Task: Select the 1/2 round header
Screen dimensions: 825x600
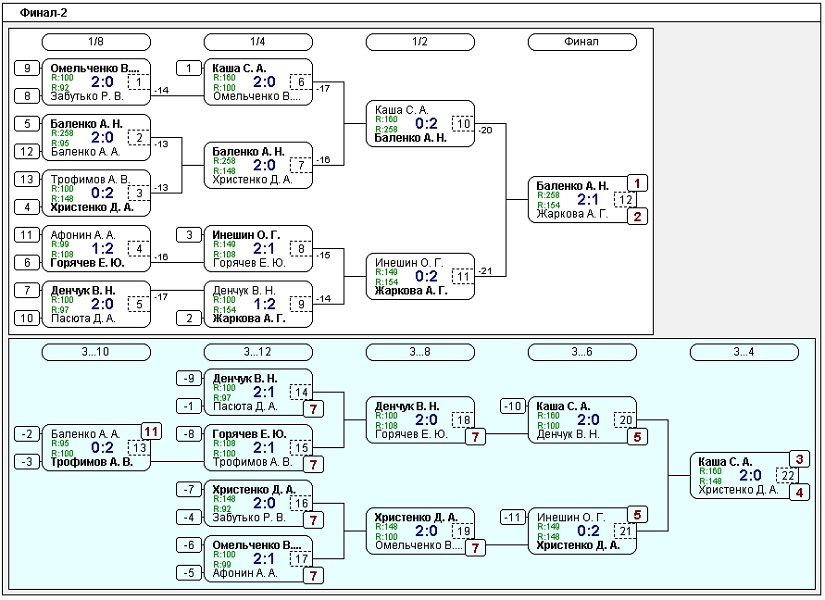Action: tap(420, 42)
